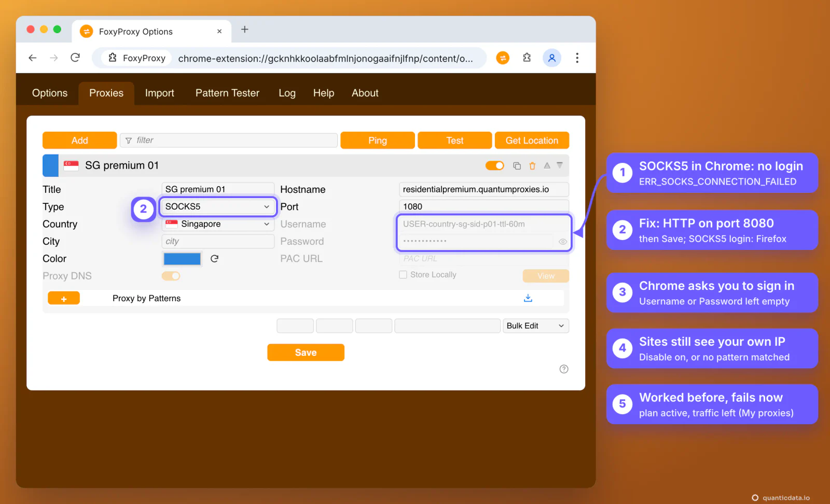This screenshot has width=830, height=504.
Task: Click the Port field showing 1080
Action: [484, 206]
